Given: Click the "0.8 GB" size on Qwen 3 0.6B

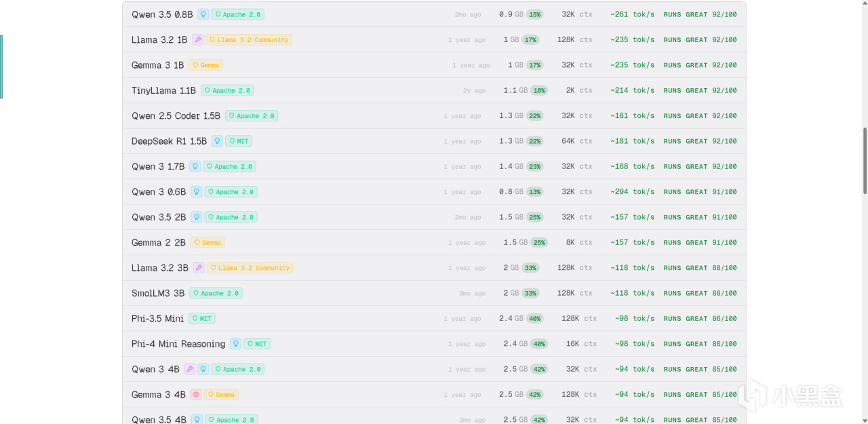Looking at the screenshot, I should point(511,192).
